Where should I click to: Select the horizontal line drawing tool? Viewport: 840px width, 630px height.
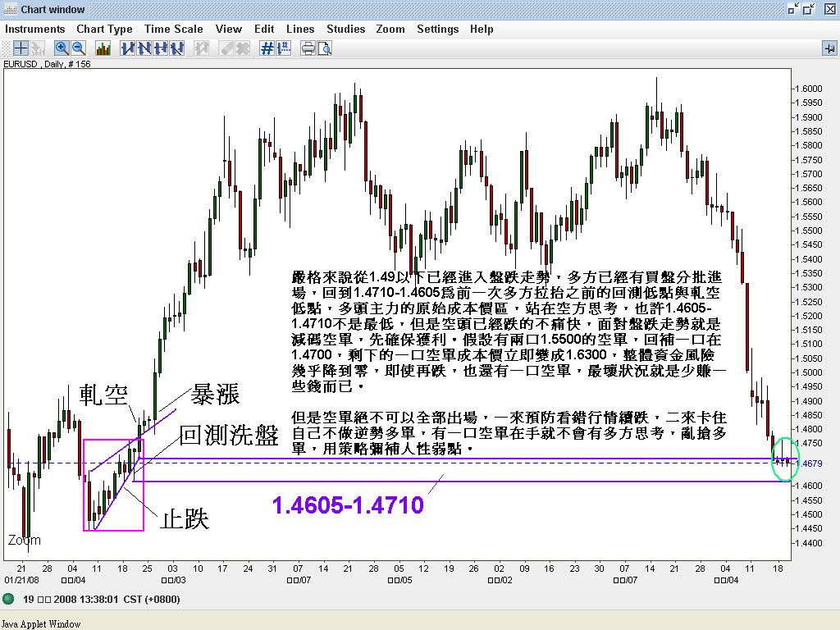point(160,48)
